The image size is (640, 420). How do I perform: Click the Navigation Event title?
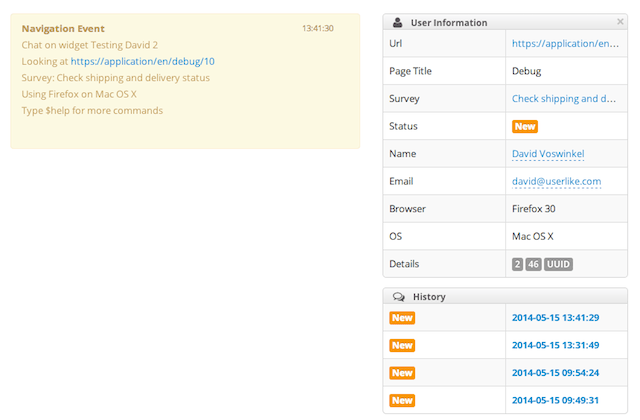[63, 29]
